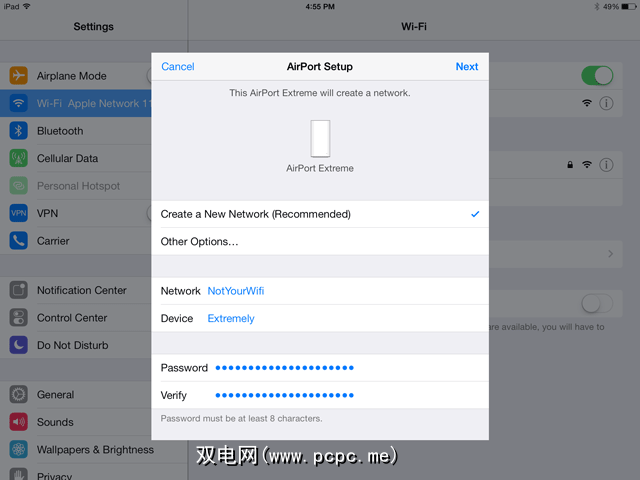Viewport: 640px width, 480px height.
Task: Tap Next in AirPort Setup
Action: tap(467, 67)
